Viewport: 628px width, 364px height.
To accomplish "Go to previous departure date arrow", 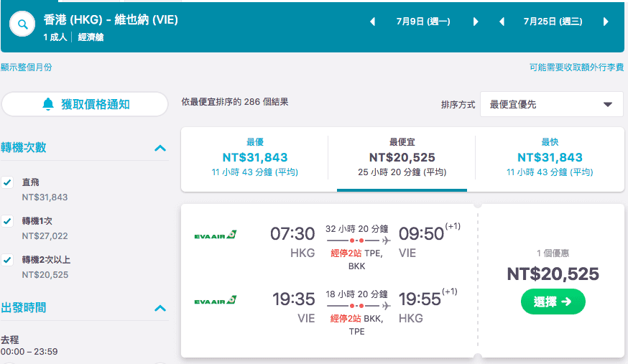I will [372, 22].
